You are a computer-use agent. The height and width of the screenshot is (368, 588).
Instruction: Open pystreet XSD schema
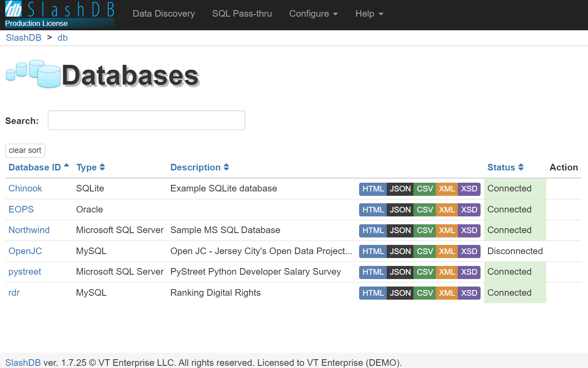point(469,272)
